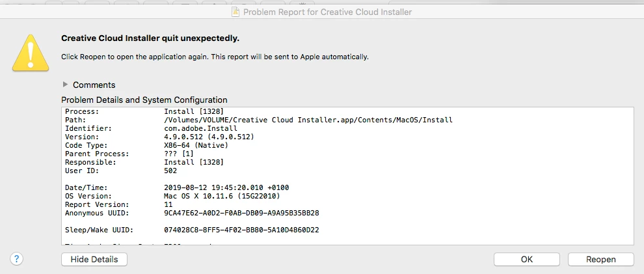Click the sleep/wake UUID '074028C8-8FF5-4F02-BB80-5A10D4B60D22'

(x=241, y=230)
